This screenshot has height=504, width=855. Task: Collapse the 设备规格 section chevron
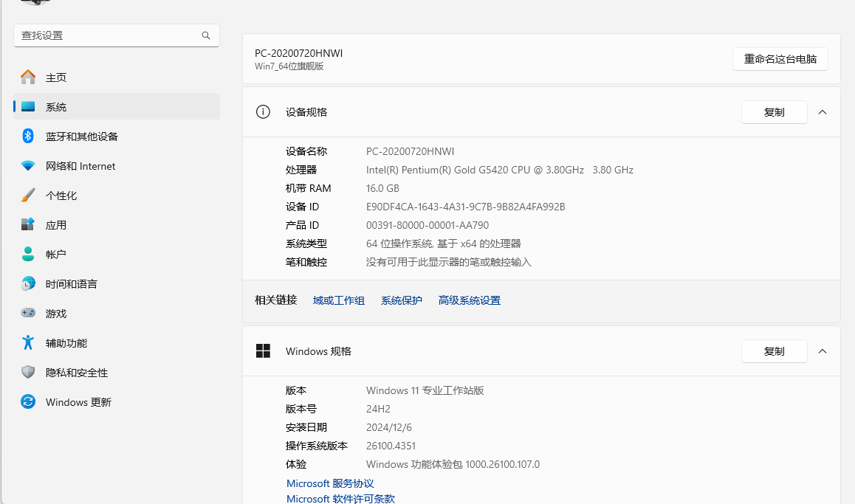pyautogui.click(x=823, y=112)
